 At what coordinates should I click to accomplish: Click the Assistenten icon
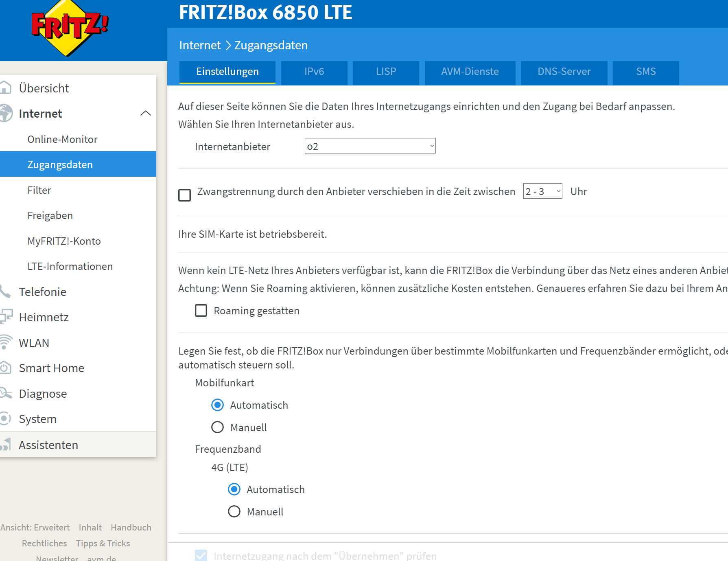point(5,445)
